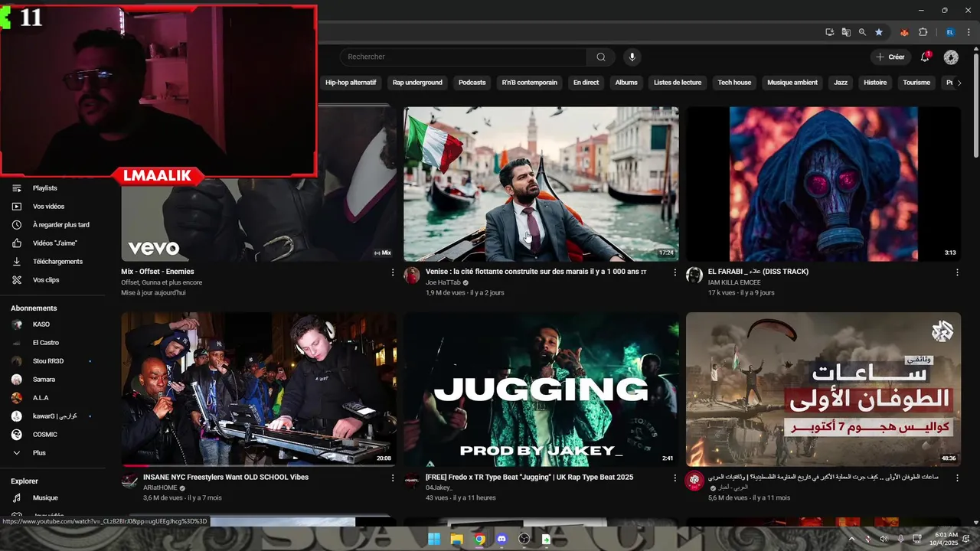Play the JUGGING beat thumbnail

[541, 390]
